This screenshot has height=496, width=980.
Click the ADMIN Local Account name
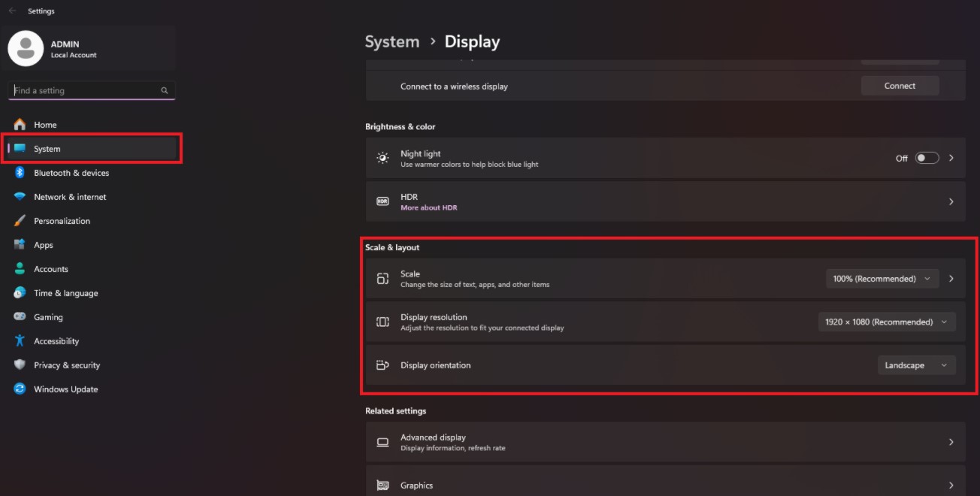[74, 50]
